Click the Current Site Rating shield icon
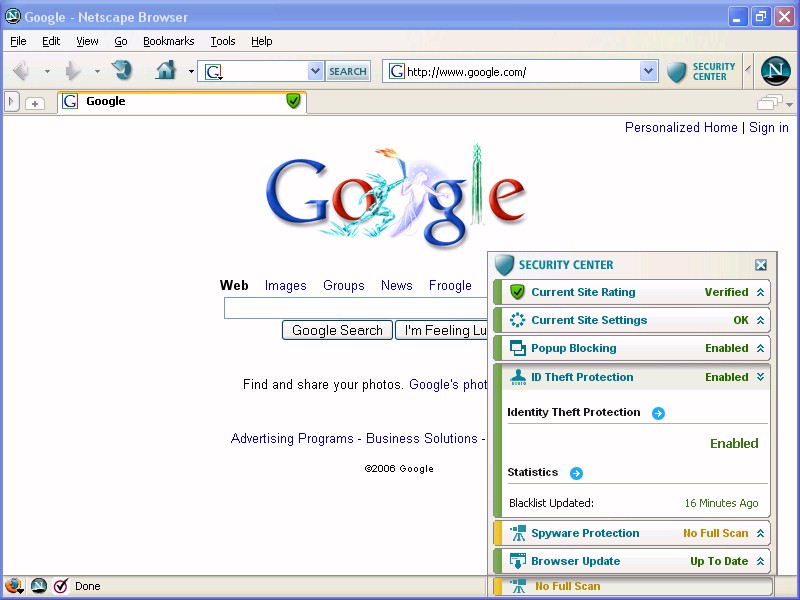 (517, 292)
